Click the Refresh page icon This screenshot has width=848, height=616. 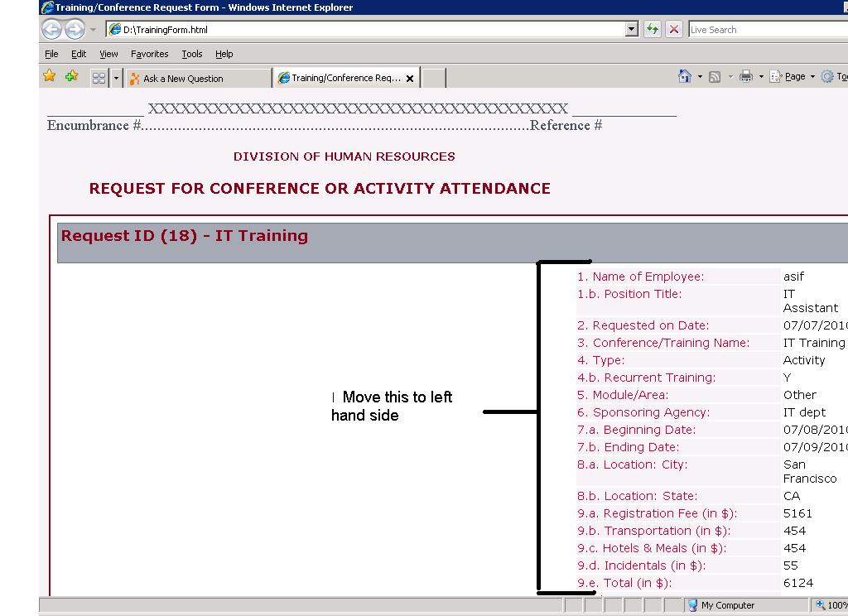653,29
